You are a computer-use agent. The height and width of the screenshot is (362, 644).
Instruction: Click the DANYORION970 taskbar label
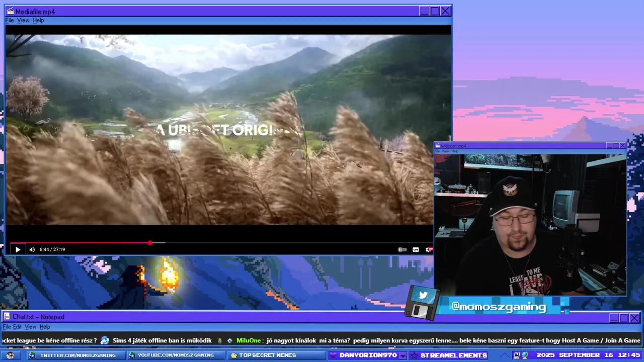368,355
